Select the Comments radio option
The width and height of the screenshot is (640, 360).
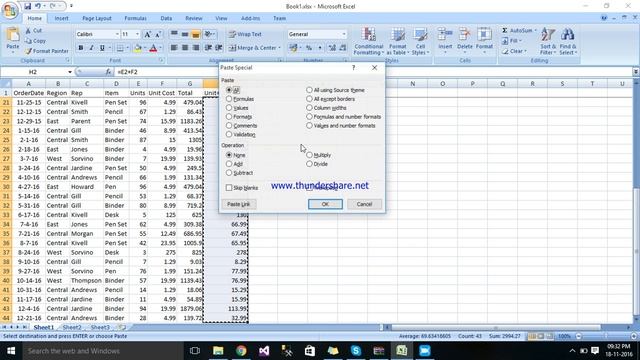coord(229,126)
